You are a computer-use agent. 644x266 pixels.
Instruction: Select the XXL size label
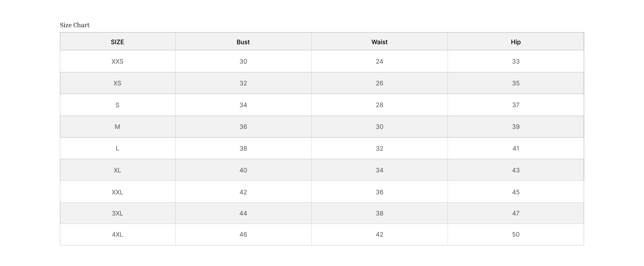pyautogui.click(x=117, y=192)
